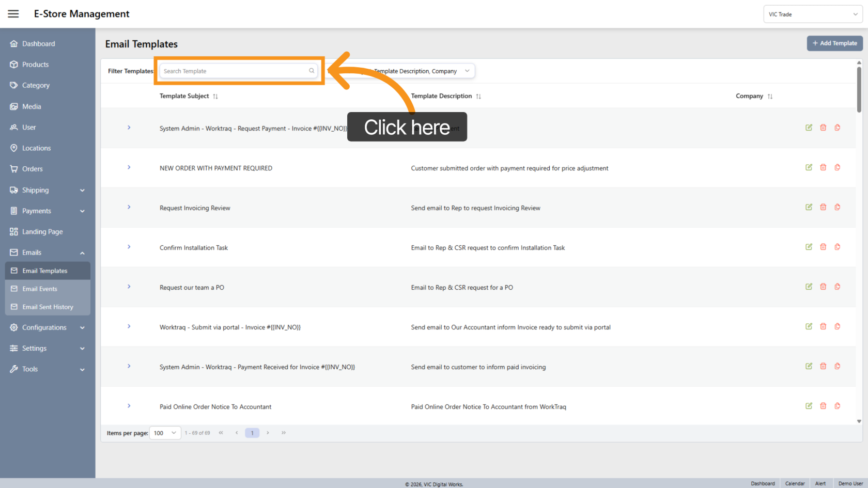Click edit icon for NEW ORDER WITH PAYMENT REQUIRED
The height and width of the screenshot is (488, 868).
click(x=809, y=167)
